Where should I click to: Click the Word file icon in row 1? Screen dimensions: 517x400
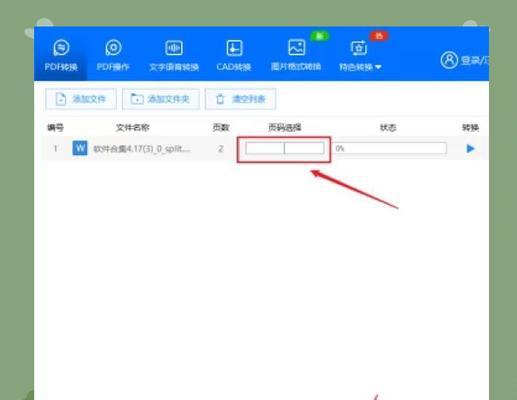[x=80, y=148]
